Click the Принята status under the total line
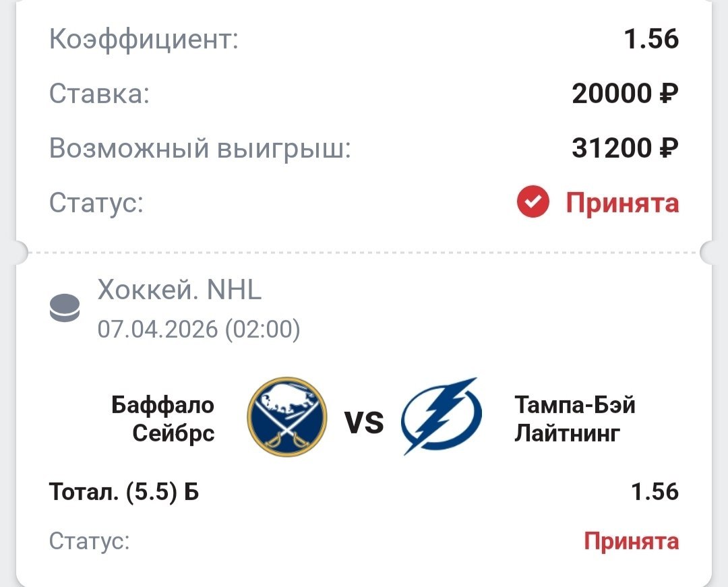This screenshot has width=728, height=587. (631, 540)
